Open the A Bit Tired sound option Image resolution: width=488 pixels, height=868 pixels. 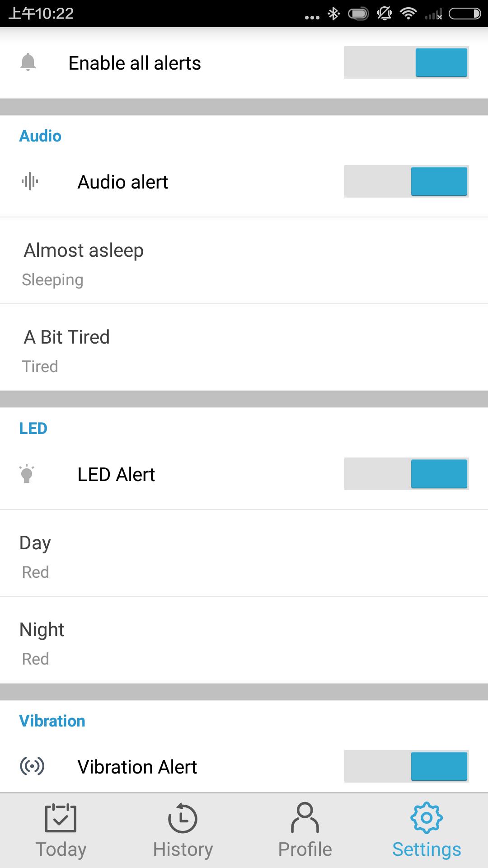point(244,348)
